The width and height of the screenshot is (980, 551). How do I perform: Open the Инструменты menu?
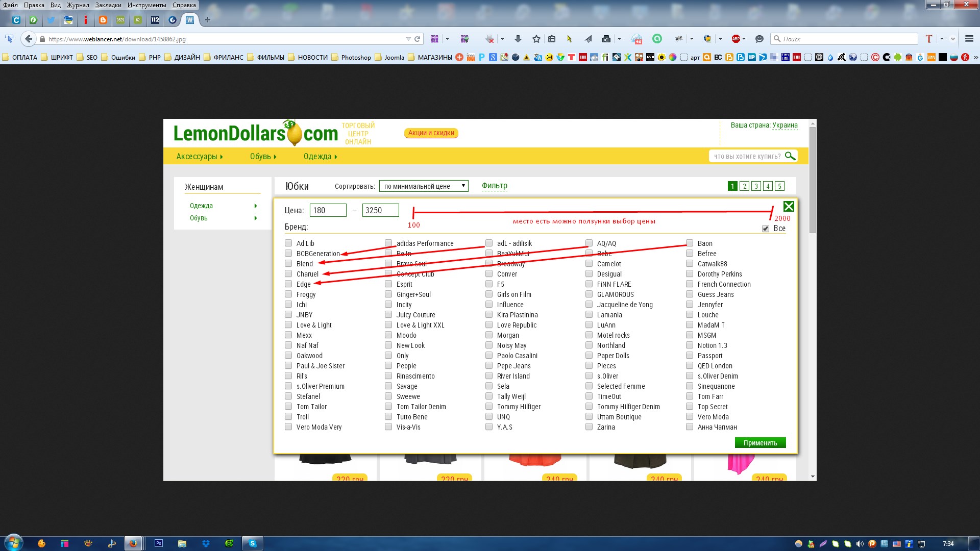pos(146,5)
